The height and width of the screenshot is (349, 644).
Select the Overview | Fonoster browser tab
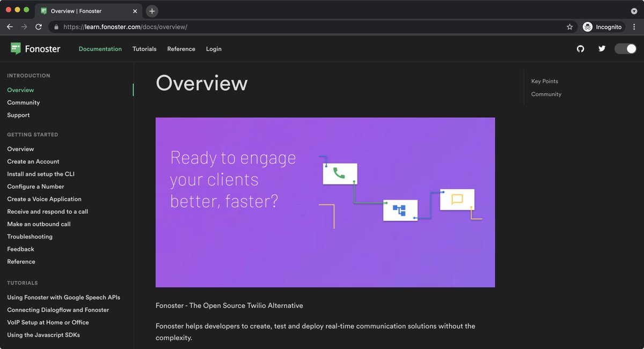89,11
